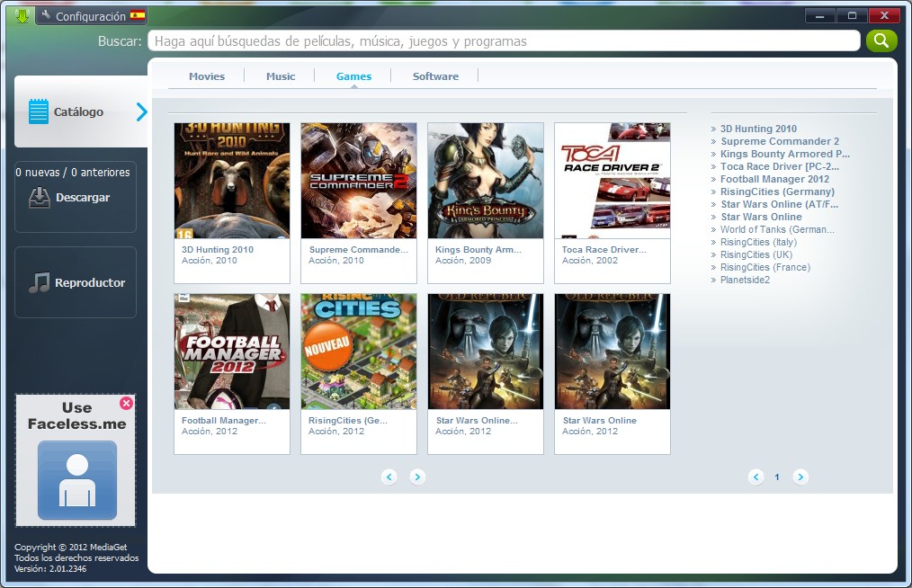Click 'Copyright © 2012 MediaGet' text
This screenshot has height=588, width=912.
click(x=70, y=548)
